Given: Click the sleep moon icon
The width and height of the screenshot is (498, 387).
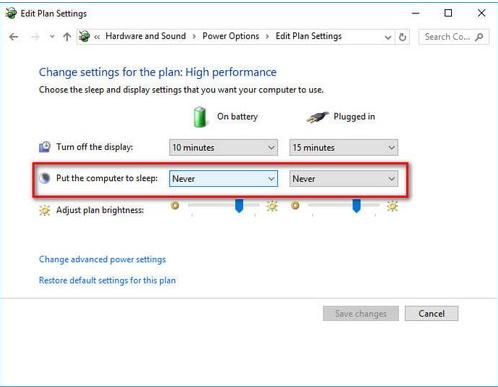Looking at the screenshot, I should [45, 178].
